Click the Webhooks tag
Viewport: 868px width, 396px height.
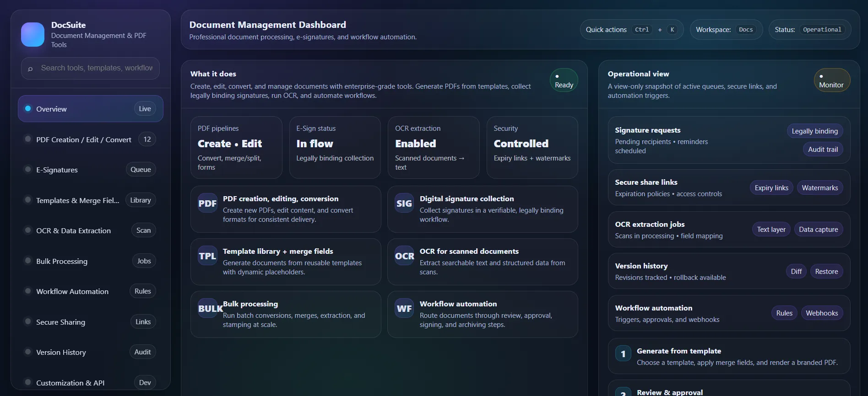(822, 313)
